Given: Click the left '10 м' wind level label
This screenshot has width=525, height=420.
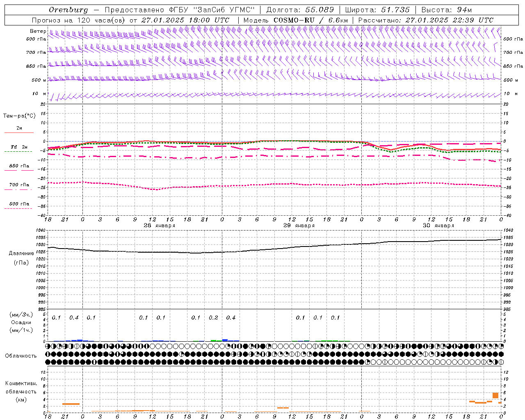Looking at the screenshot, I should pyautogui.click(x=39, y=94).
